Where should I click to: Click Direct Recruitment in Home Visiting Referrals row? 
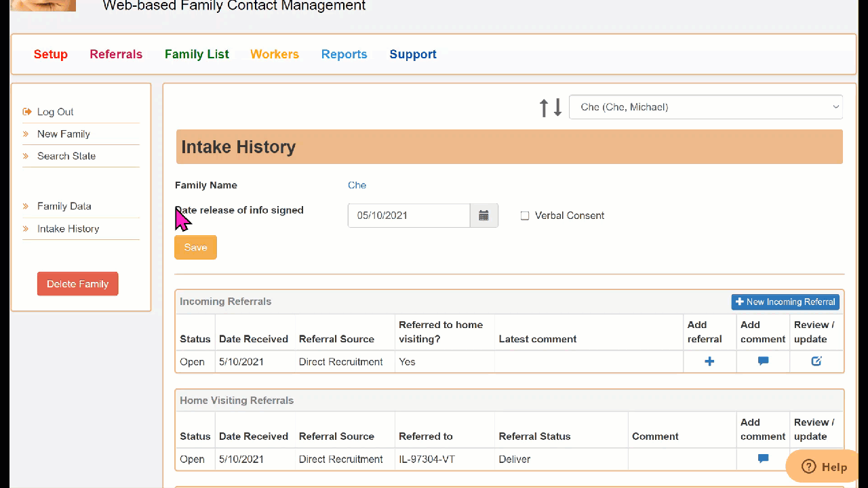tap(341, 459)
